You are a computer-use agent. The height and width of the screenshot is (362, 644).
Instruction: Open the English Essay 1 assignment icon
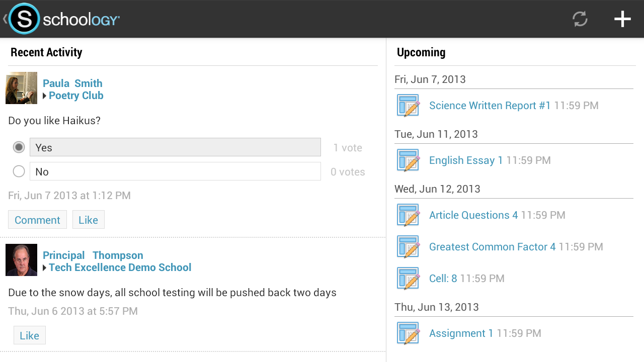tap(408, 160)
